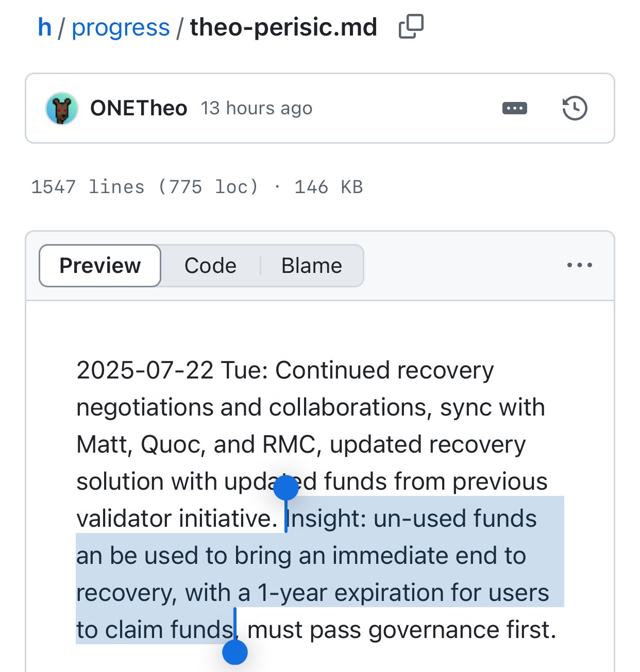Tap the "Matt, Quoc, and RMC" text
The width and height of the screenshot is (640, 672).
click(x=196, y=444)
